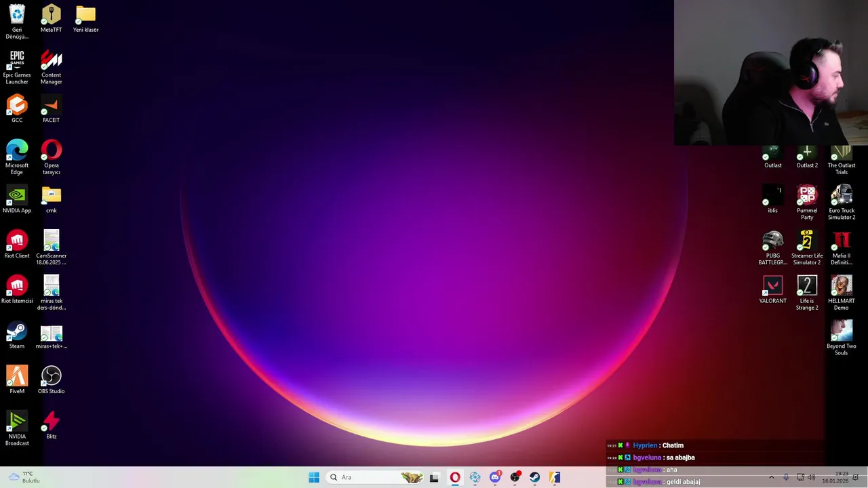Open Opera from the taskbar
The height and width of the screenshot is (488, 868).
(455, 477)
